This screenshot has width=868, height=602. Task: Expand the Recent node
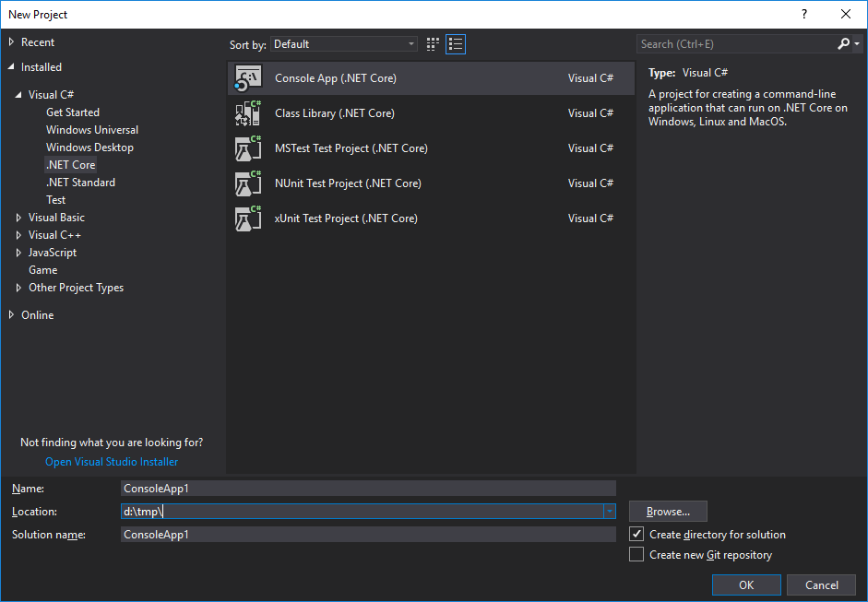pos(11,42)
